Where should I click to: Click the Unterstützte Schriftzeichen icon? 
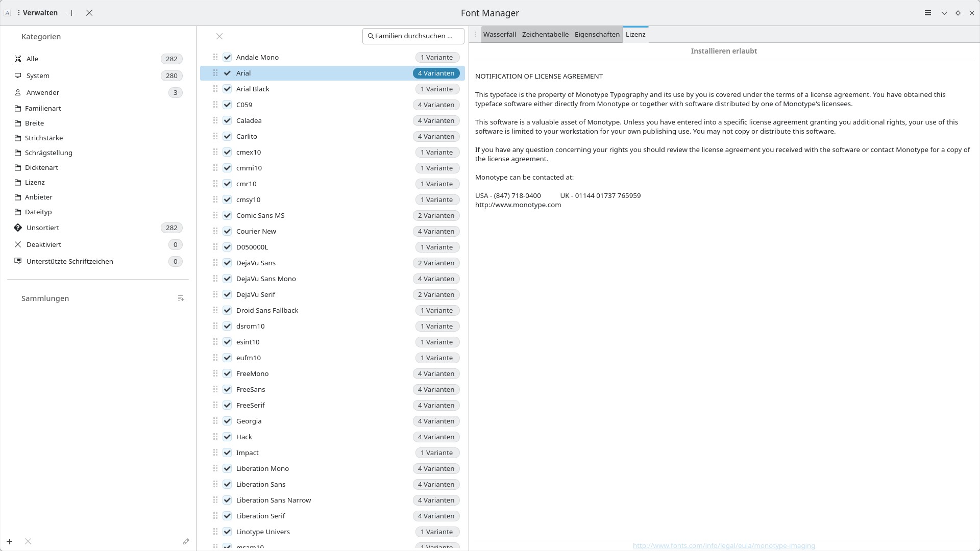18,261
